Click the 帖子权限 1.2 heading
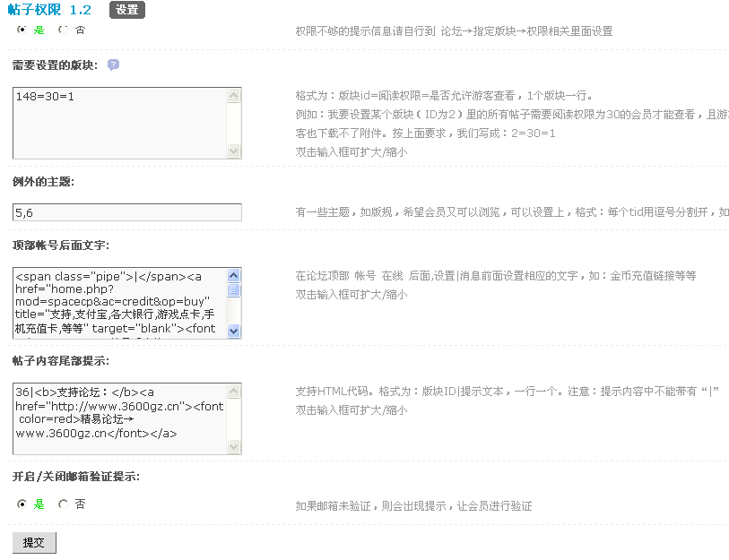Screen dimensions: 729x560 pos(49,10)
